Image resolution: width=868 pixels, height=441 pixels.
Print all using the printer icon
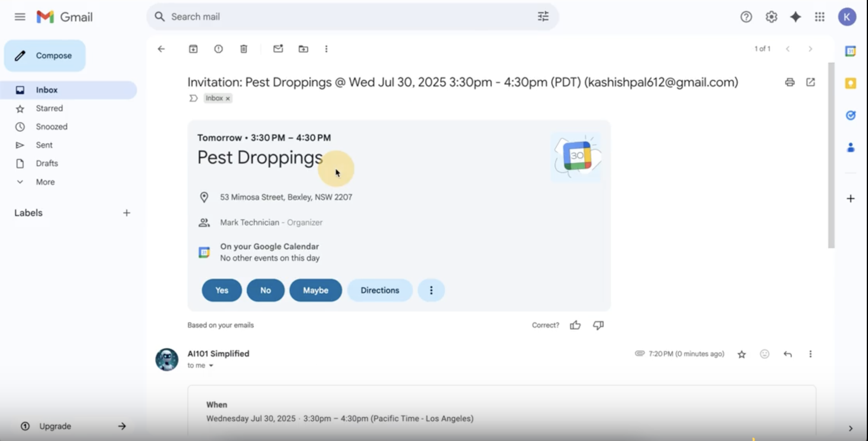(x=790, y=82)
